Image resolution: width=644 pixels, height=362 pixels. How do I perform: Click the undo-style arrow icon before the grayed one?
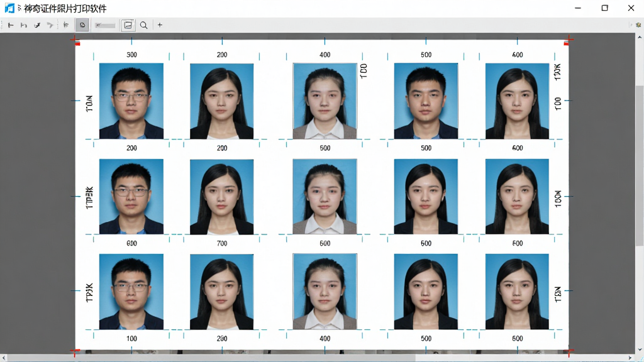[37, 25]
